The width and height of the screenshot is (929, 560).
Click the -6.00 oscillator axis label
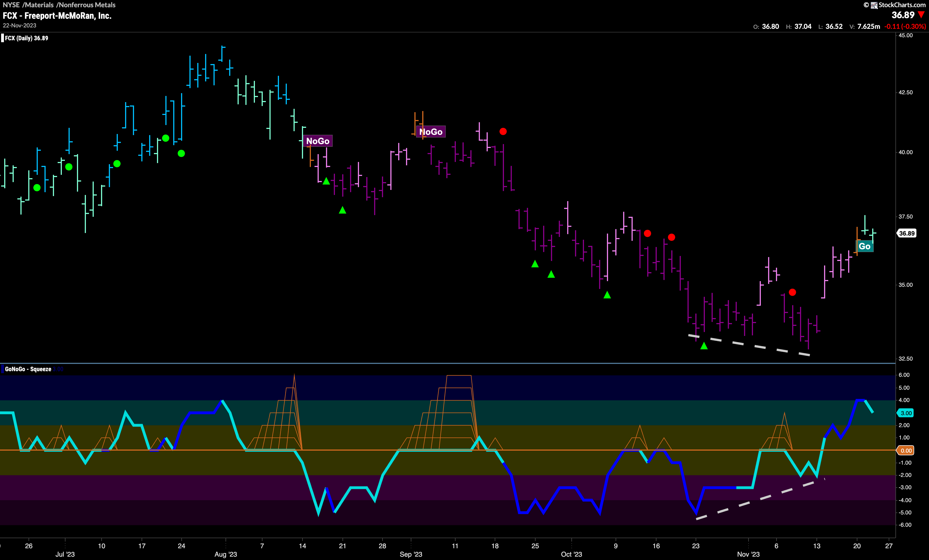[x=905, y=524]
